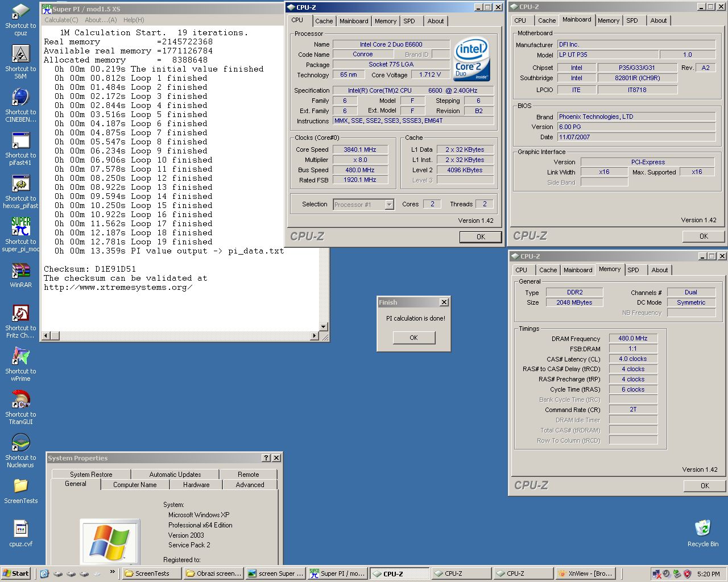Select the cpuz.cvf file icon

point(20,534)
